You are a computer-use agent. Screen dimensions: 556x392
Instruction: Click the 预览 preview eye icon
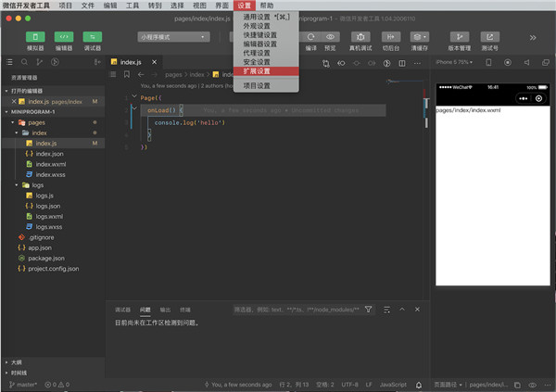330,37
